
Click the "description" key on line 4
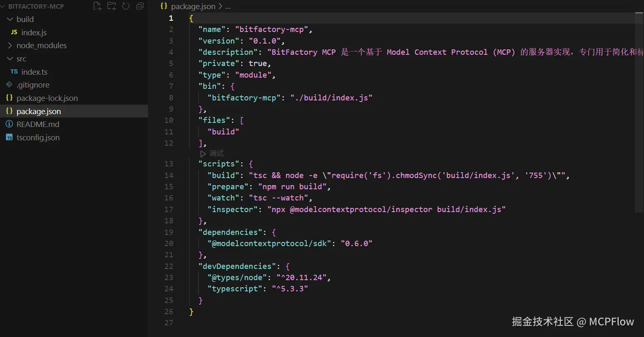point(228,52)
